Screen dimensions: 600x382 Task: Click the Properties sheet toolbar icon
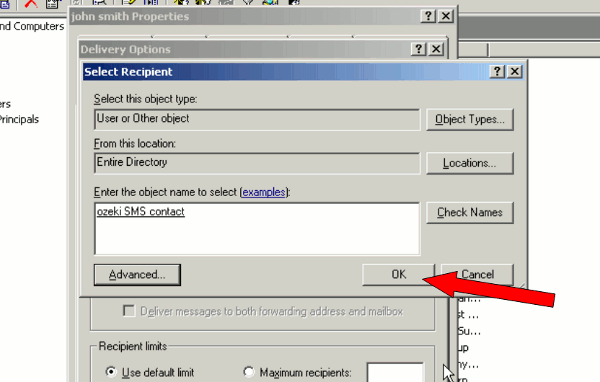[53, 4]
